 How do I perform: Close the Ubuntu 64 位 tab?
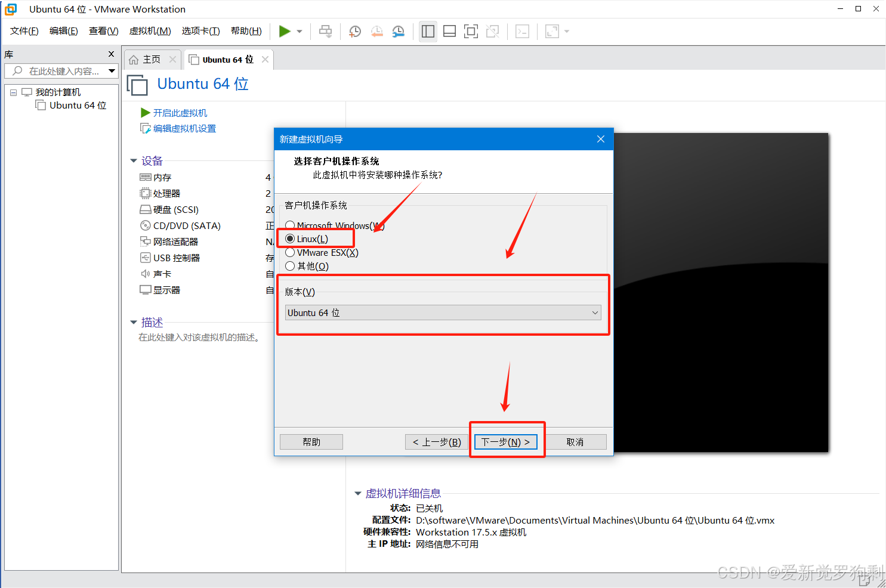[x=265, y=59]
